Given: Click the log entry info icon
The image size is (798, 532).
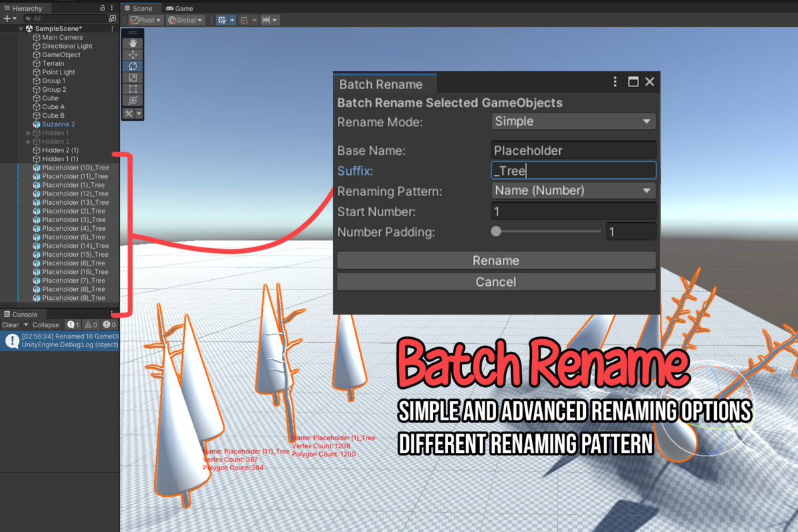Looking at the screenshot, I should tap(11, 341).
